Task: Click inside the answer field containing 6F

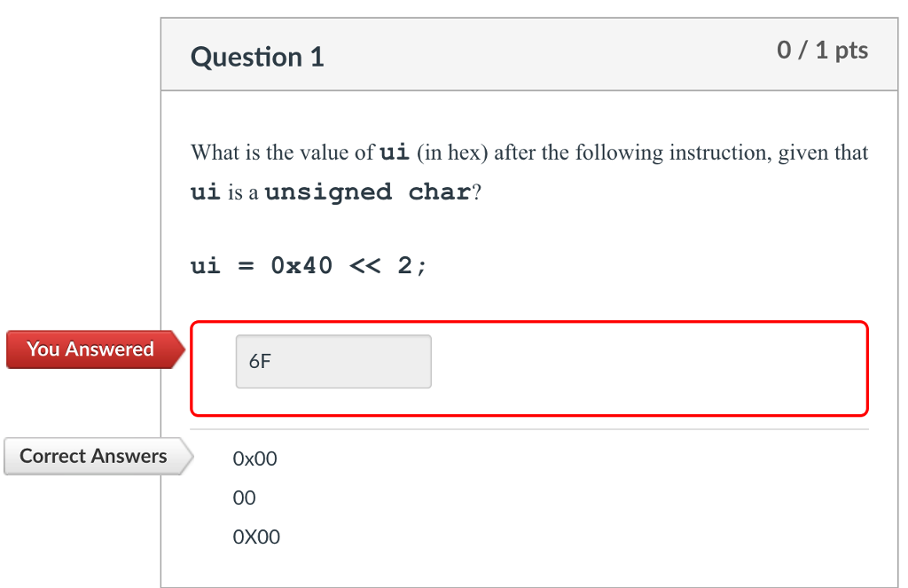Action: point(333,361)
